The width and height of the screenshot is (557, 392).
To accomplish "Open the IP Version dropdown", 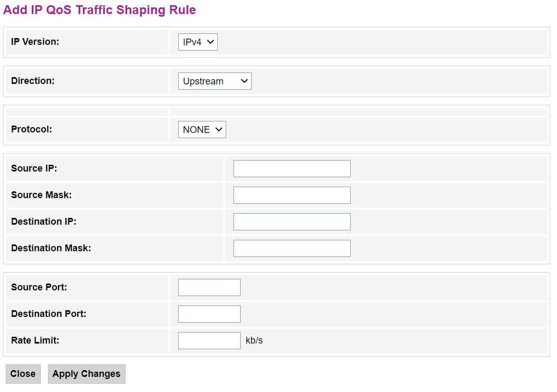I will 197,42.
